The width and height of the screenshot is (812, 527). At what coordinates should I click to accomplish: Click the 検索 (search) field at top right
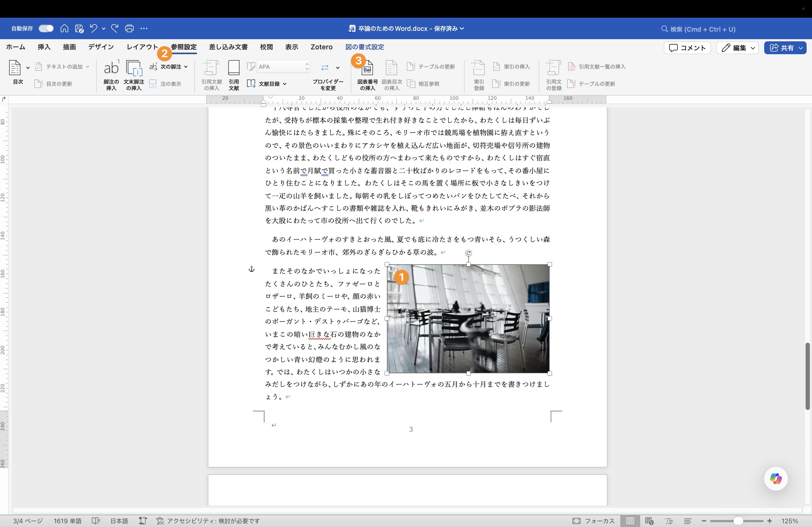(x=697, y=29)
